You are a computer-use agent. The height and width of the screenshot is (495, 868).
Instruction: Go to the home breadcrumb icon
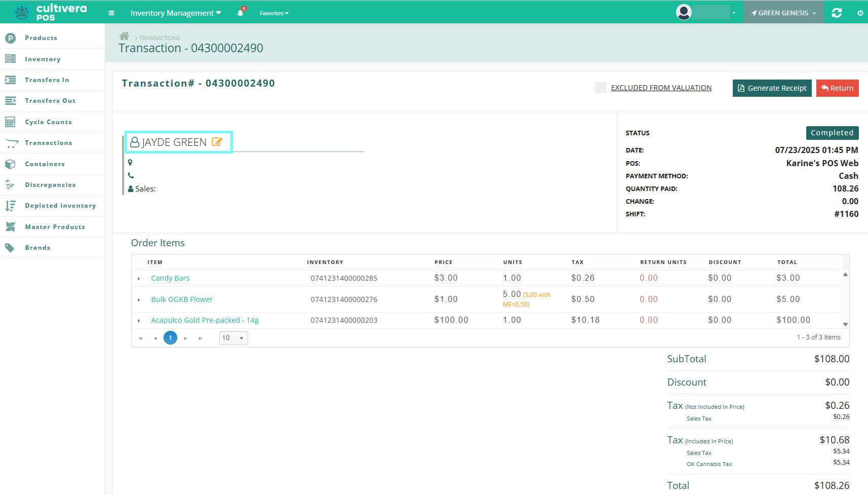point(124,36)
